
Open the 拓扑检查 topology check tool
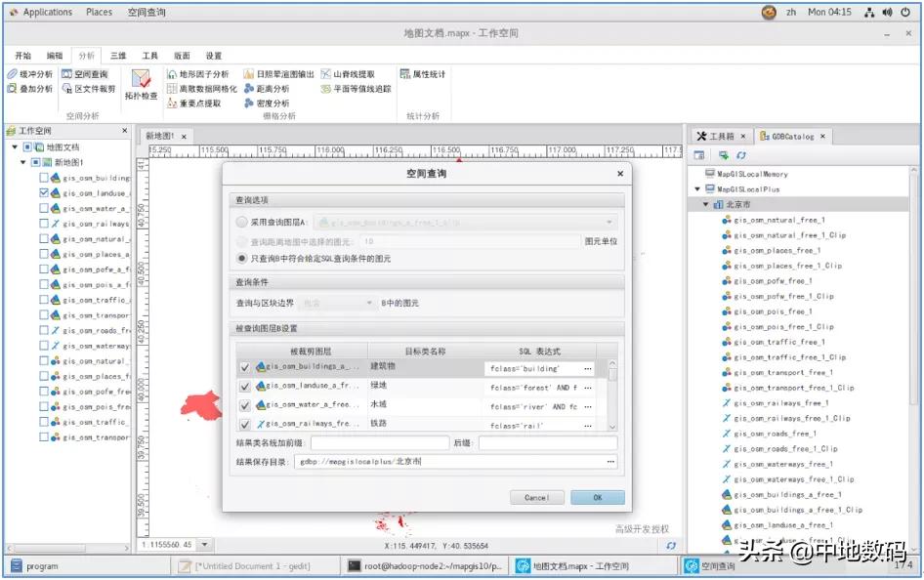pyautogui.click(x=141, y=84)
